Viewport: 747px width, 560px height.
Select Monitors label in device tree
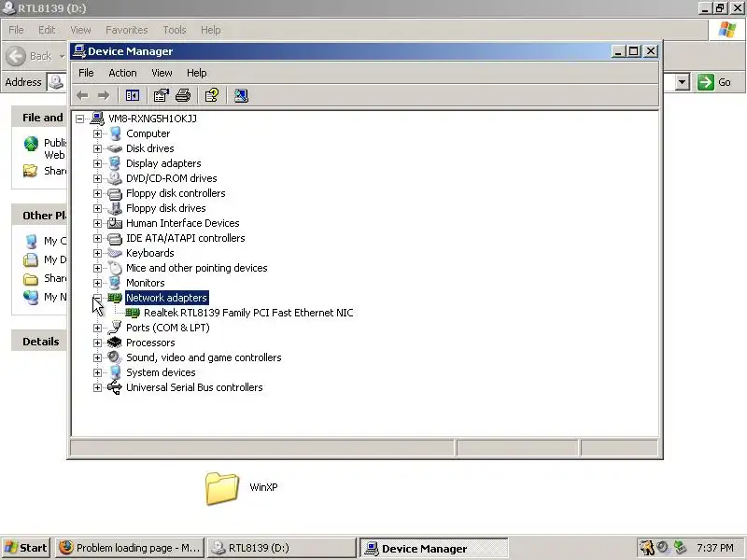[146, 283]
